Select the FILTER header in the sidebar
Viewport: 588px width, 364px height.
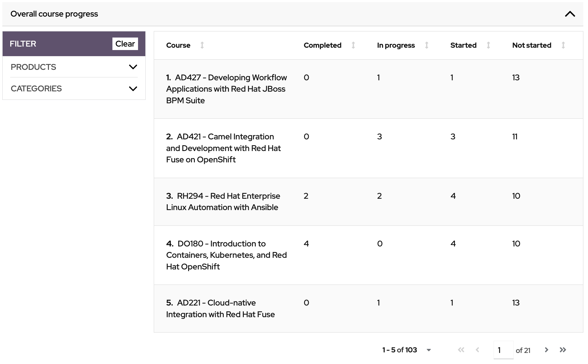23,43
